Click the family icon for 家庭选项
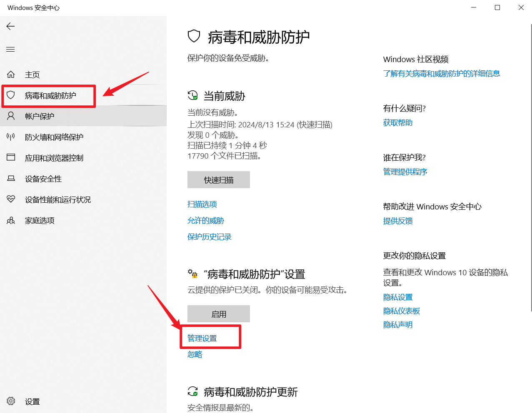Screen dimensions: 532x413 click(11, 220)
